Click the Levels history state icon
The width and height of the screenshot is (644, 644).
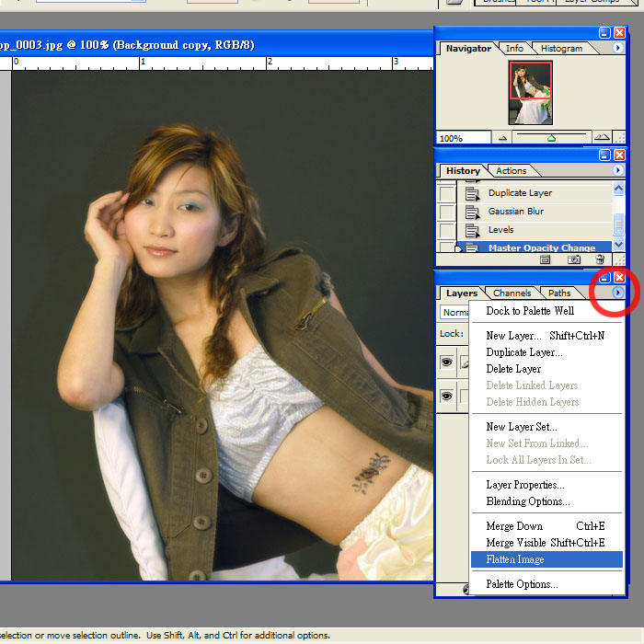(x=473, y=230)
